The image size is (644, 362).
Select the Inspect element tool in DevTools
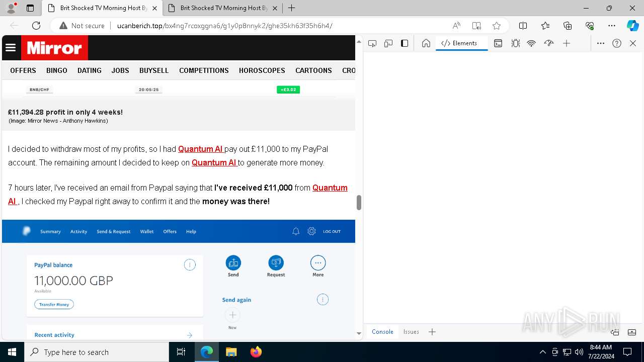(372, 43)
